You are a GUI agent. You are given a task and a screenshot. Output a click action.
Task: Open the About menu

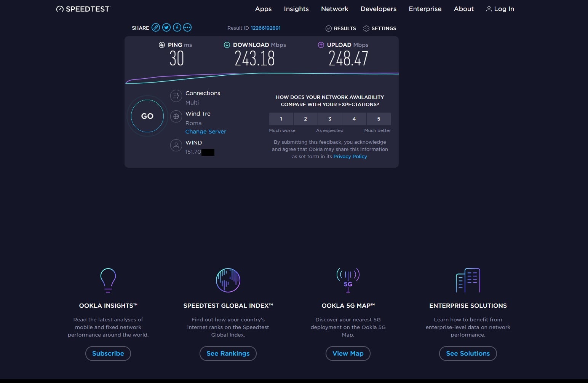coord(464,9)
